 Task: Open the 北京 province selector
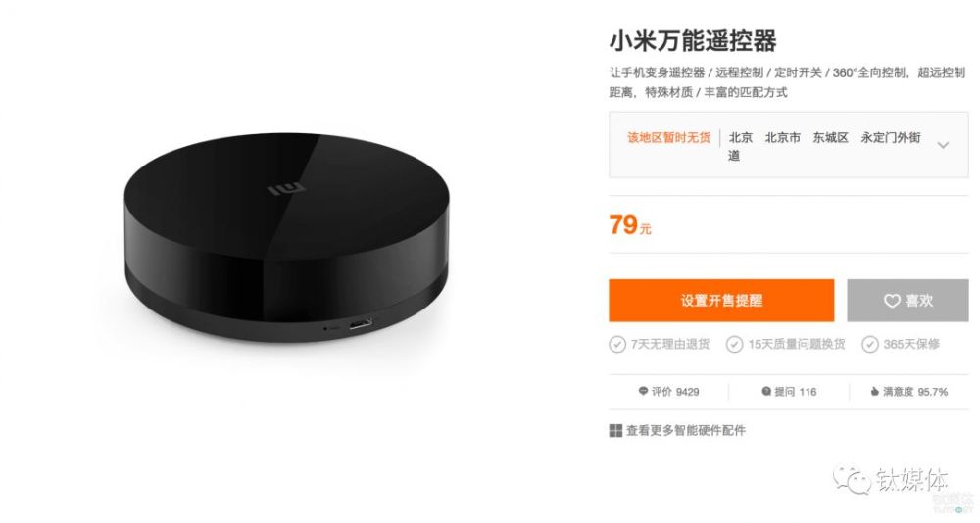pyautogui.click(x=741, y=137)
